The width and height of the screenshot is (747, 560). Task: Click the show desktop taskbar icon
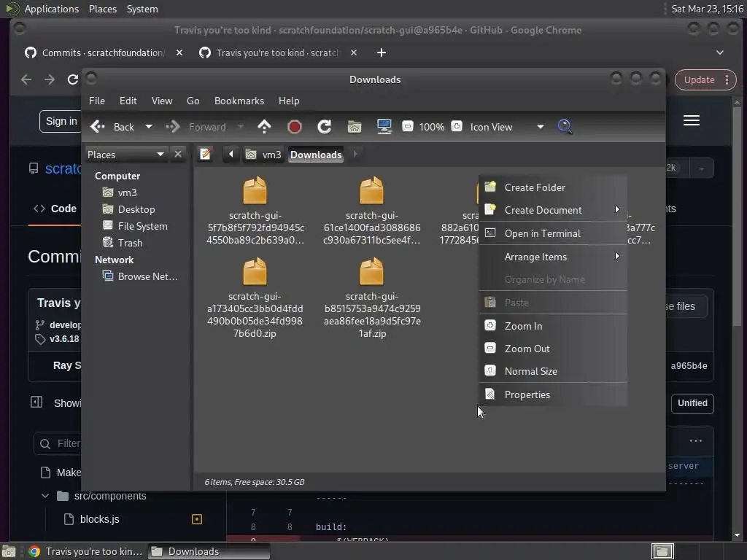pyautogui.click(x=9, y=551)
